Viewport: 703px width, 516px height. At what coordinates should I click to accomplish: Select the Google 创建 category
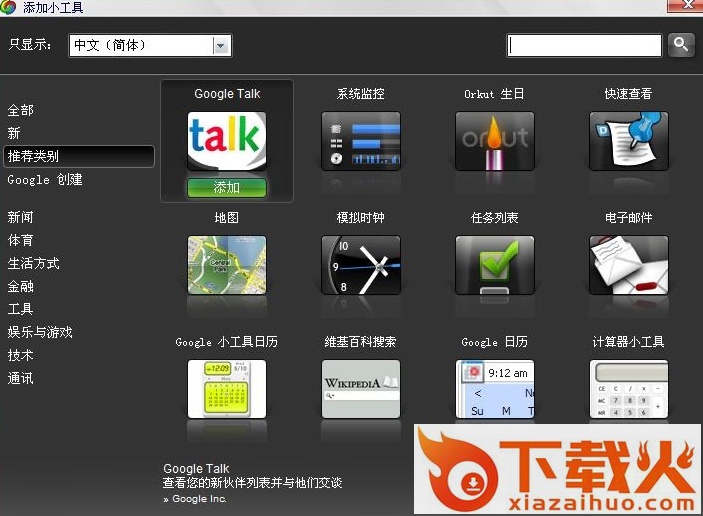[45, 180]
